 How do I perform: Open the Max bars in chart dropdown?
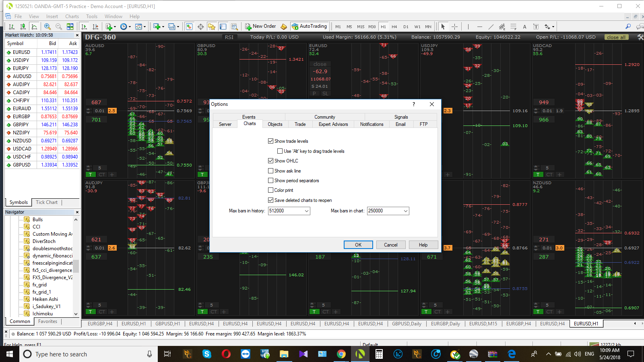(405, 211)
